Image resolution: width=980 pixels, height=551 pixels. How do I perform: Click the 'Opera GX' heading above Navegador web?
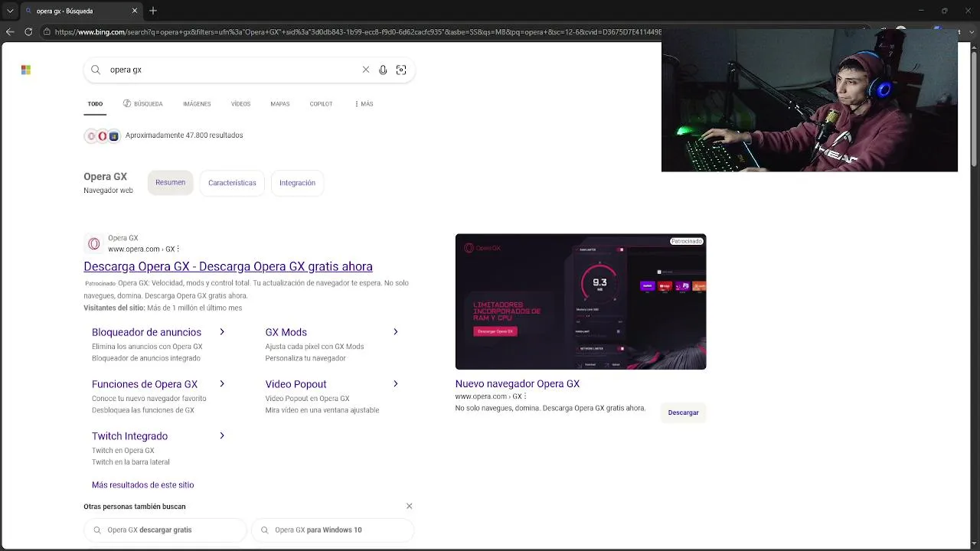pyautogui.click(x=106, y=177)
